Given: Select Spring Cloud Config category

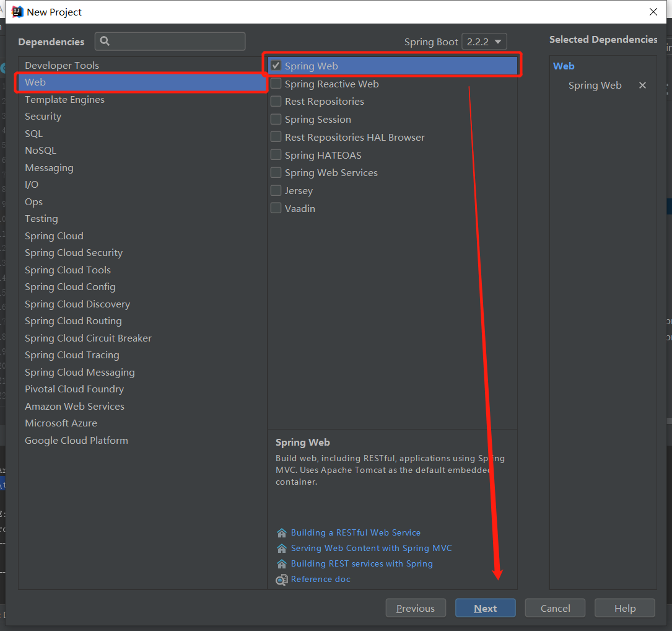Looking at the screenshot, I should click(x=142, y=287).
